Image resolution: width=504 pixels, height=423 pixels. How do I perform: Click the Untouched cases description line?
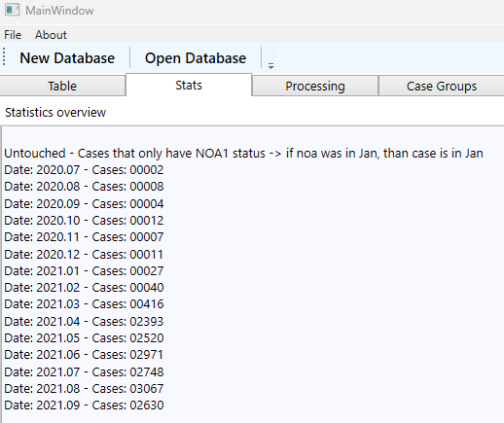point(243,153)
